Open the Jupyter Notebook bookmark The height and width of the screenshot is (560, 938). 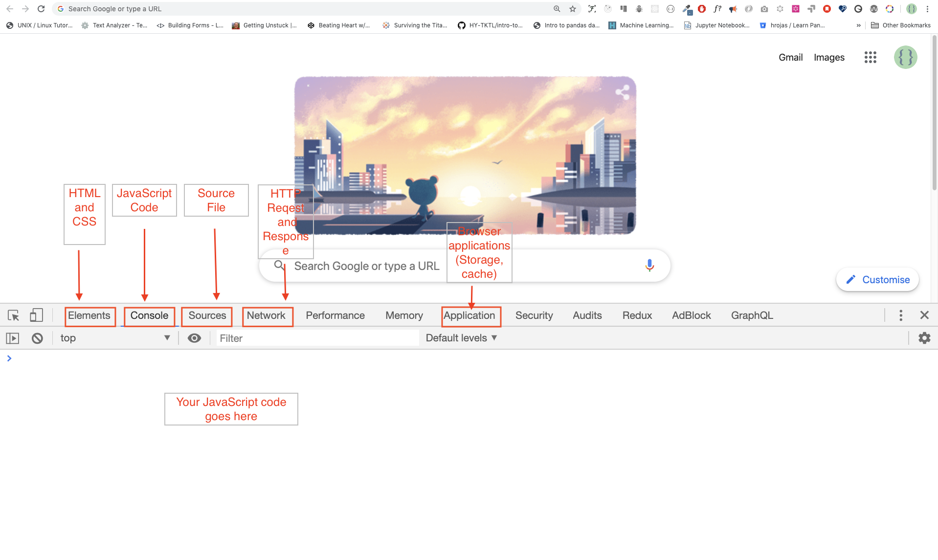coord(716,25)
